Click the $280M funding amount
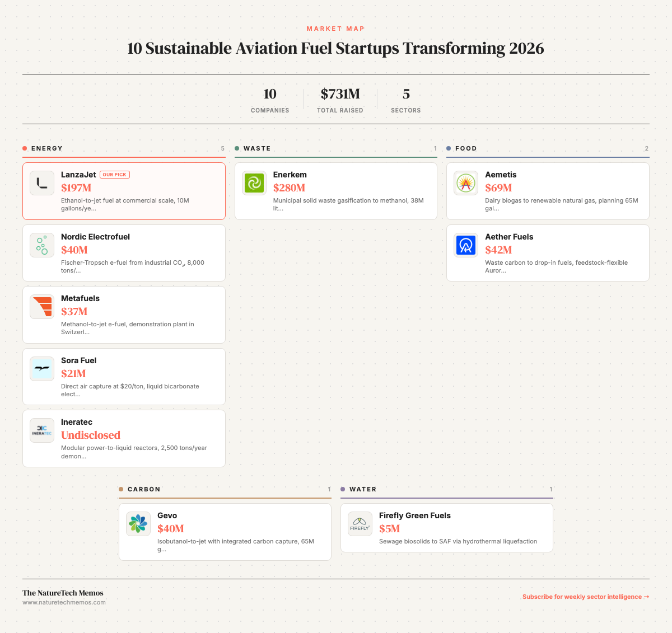This screenshot has width=672, height=633. [289, 188]
